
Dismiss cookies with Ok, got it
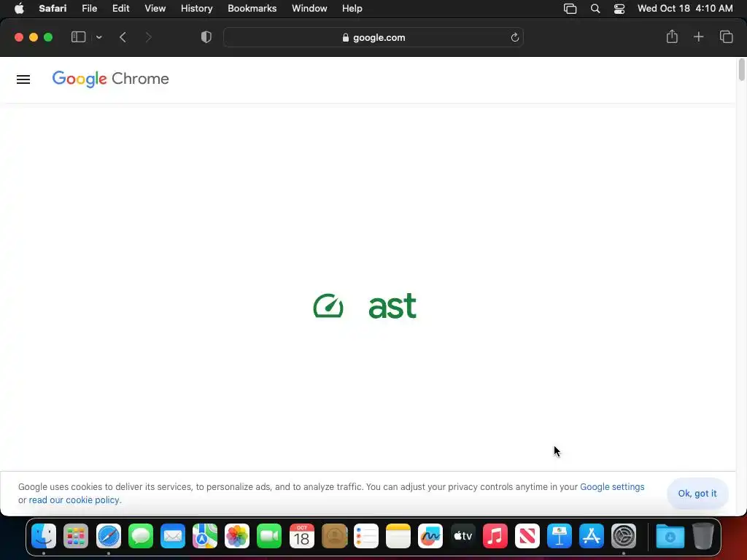(697, 494)
